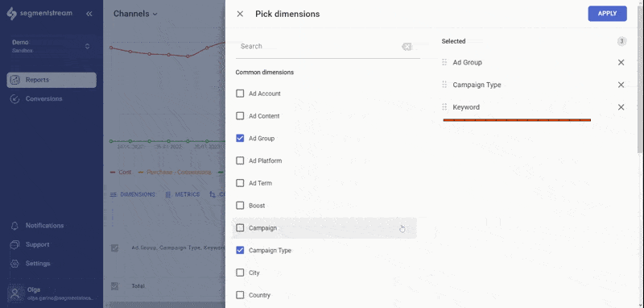Click the Total row icon
The width and height of the screenshot is (644, 308).
pyautogui.click(x=114, y=285)
